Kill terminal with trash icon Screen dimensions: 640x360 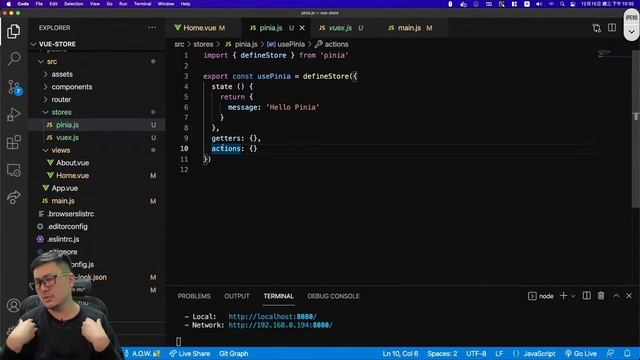pyautogui.click(x=601, y=296)
